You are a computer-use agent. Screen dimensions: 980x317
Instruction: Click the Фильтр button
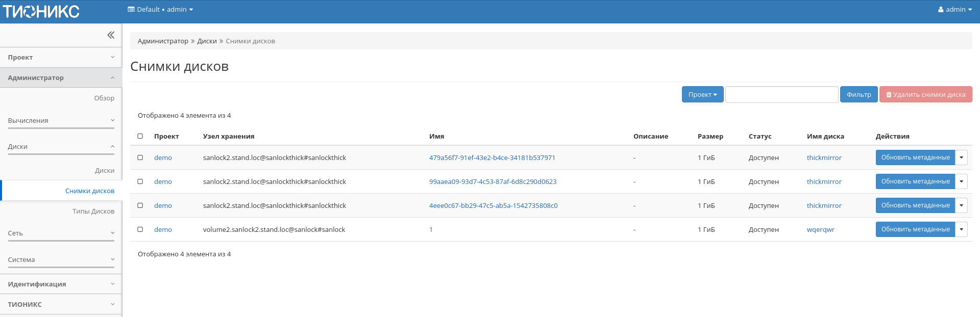point(859,94)
